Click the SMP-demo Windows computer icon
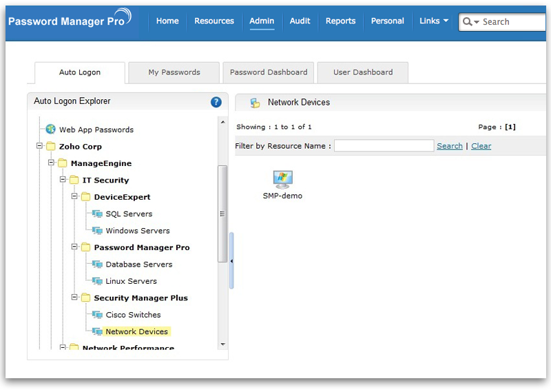This screenshot has width=551, height=392. pos(283,180)
